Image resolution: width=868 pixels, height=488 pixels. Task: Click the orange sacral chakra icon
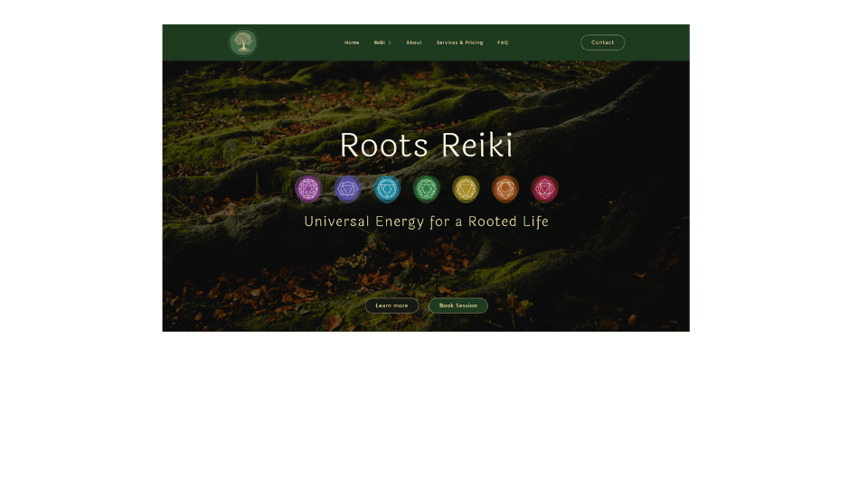[505, 189]
